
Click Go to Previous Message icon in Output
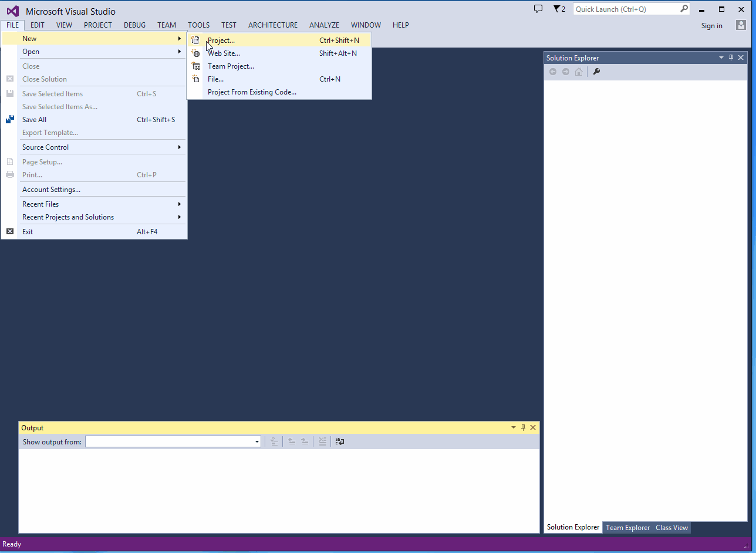coord(292,441)
